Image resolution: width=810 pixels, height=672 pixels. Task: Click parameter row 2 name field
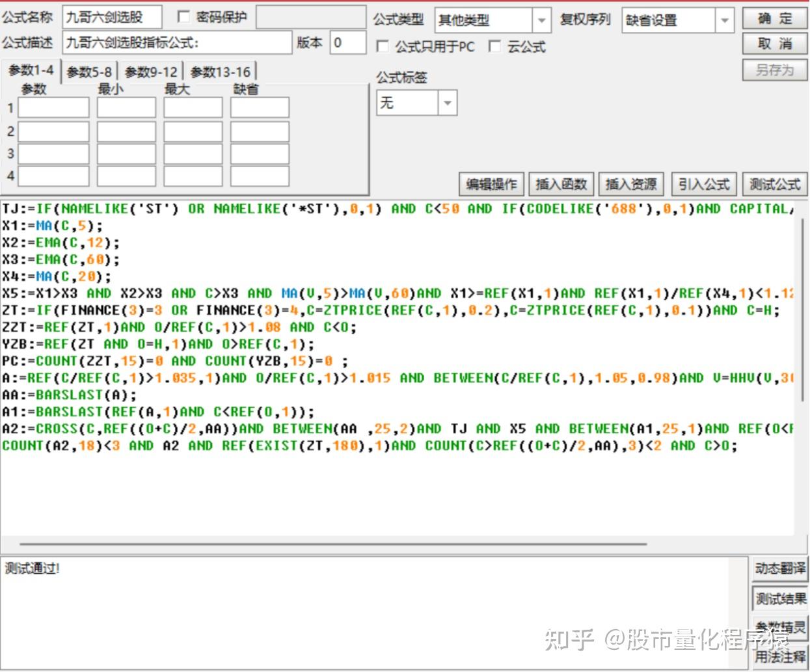[x=53, y=131]
